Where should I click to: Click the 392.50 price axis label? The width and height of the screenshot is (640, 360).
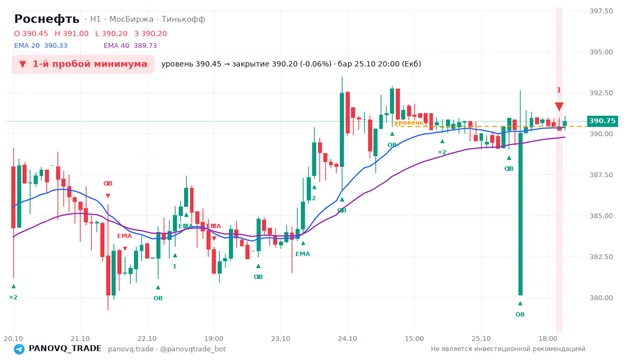coord(601,93)
